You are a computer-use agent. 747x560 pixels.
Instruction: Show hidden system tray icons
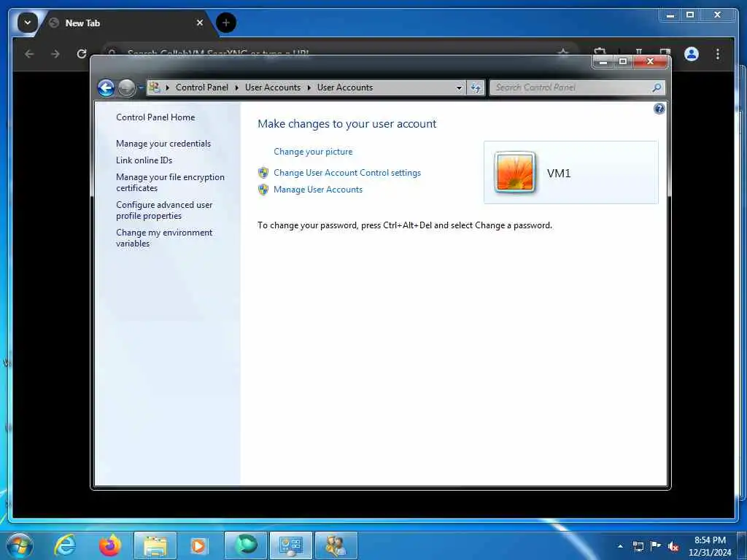tap(620, 546)
